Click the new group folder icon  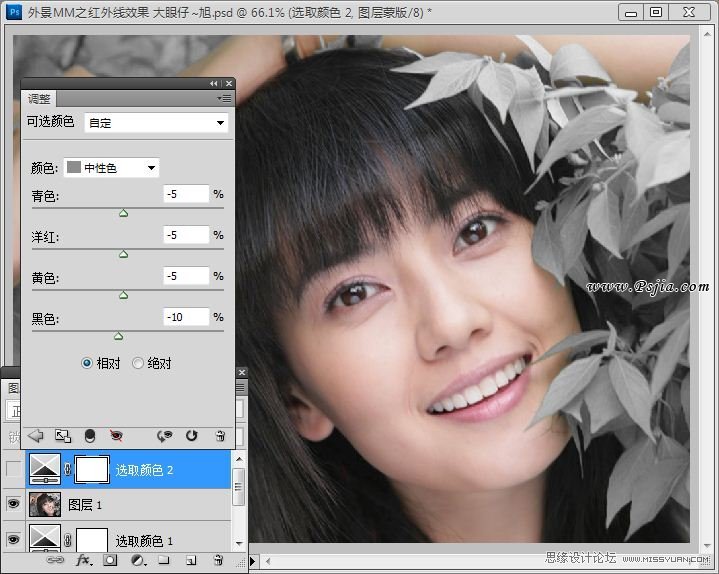[163, 561]
